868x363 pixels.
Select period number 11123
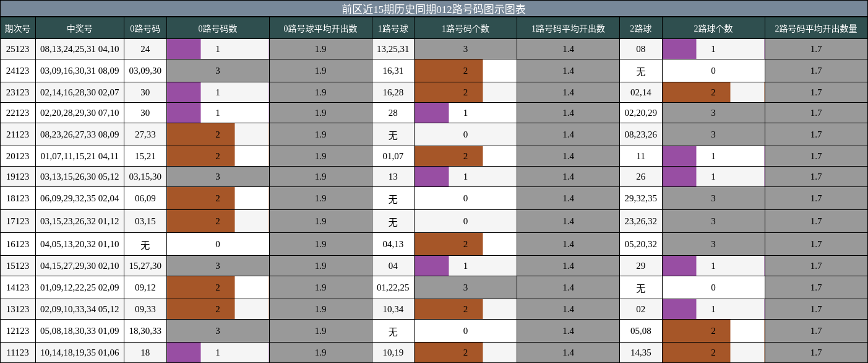(18, 352)
